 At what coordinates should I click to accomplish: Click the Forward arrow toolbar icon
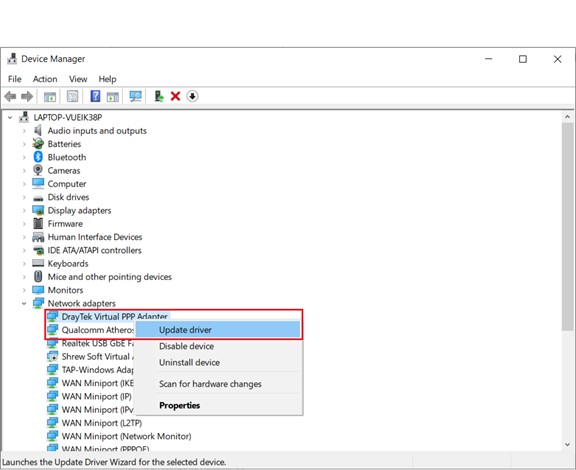coord(27,97)
